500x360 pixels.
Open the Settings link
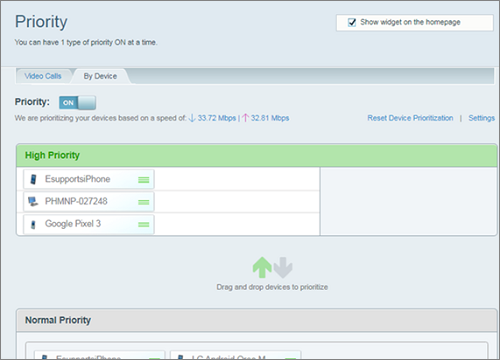tap(482, 118)
